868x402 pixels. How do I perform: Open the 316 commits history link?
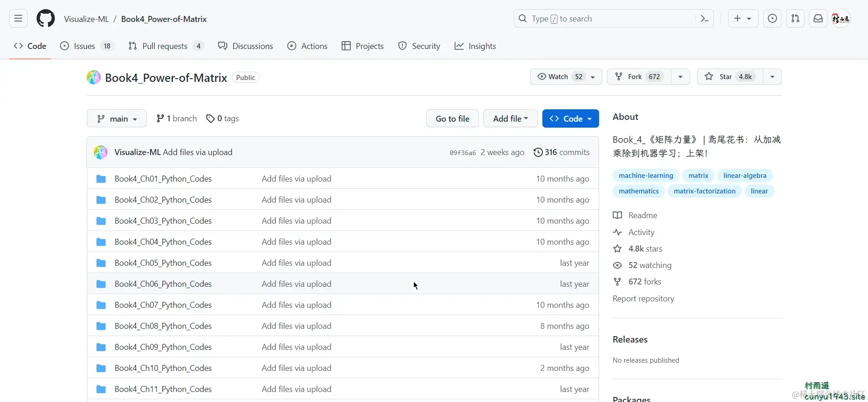pyautogui.click(x=562, y=152)
